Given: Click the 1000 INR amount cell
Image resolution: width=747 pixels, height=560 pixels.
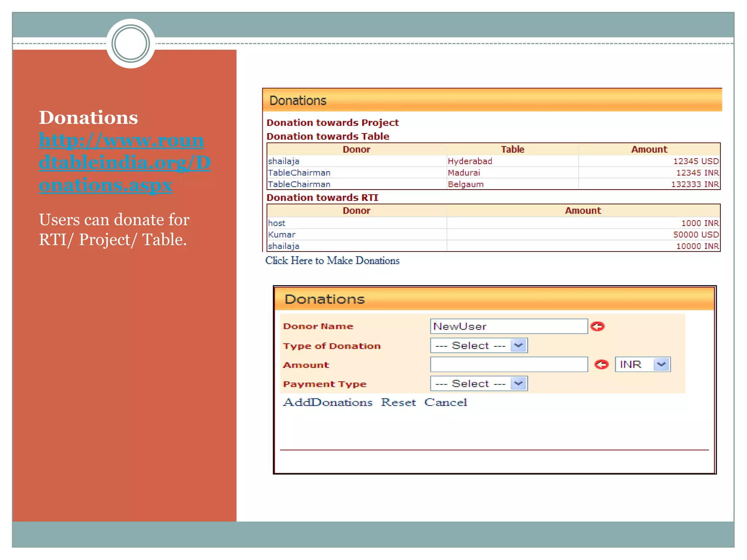Looking at the screenshot, I should click(x=583, y=223).
